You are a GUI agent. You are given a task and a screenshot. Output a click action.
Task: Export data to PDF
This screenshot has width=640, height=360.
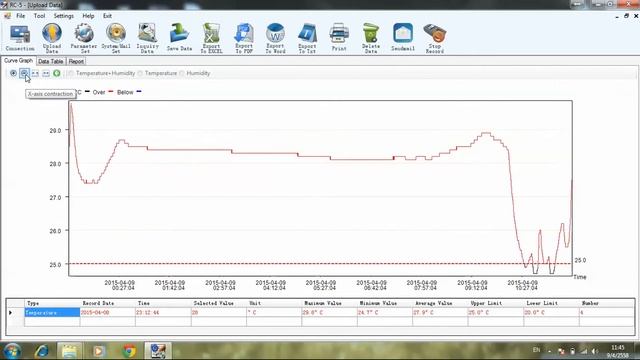coord(244,38)
